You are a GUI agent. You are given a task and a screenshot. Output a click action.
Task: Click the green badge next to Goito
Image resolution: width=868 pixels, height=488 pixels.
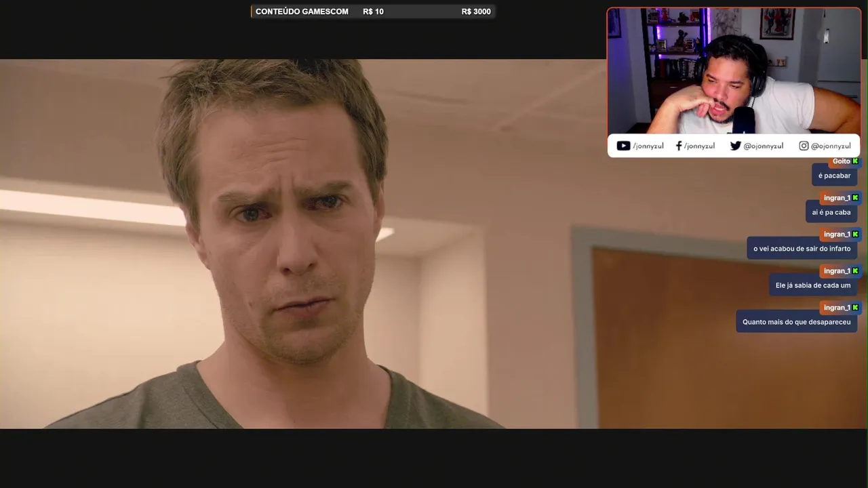[x=855, y=161]
